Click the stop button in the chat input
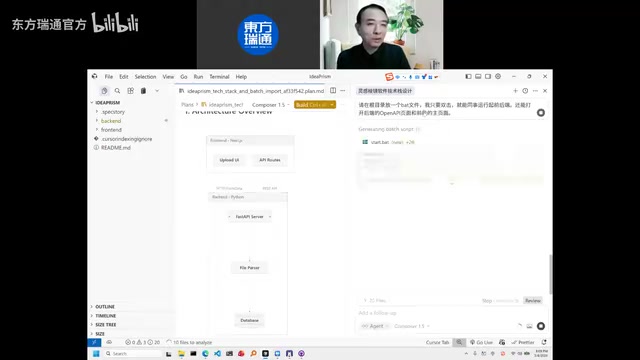 (541, 326)
